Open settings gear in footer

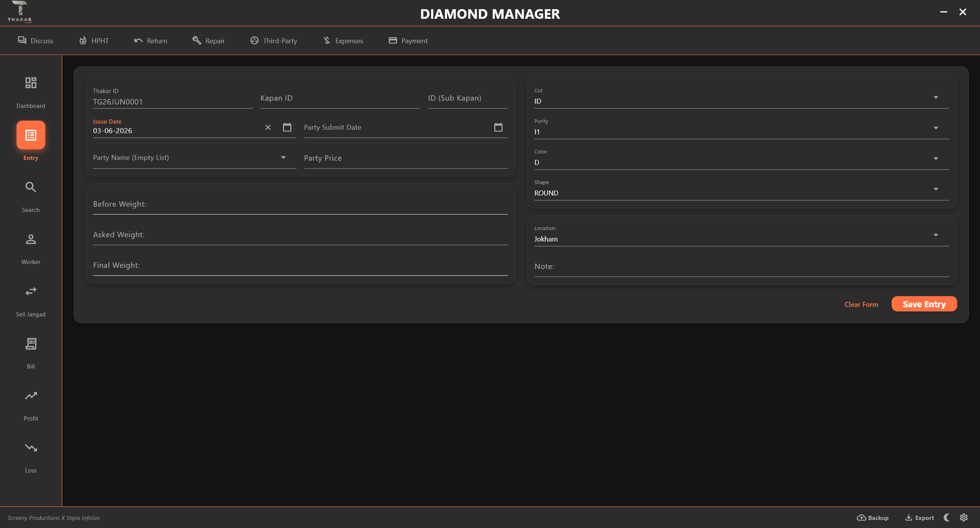click(964, 517)
